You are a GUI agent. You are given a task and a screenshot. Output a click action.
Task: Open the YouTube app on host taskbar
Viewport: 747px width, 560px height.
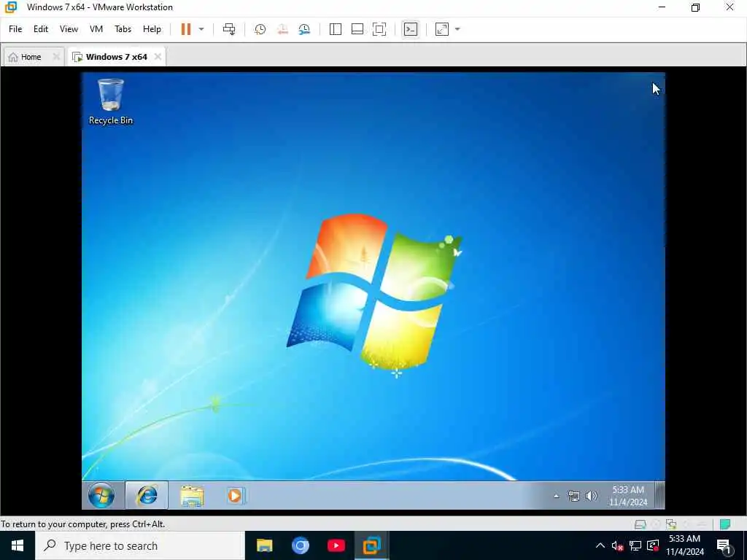click(336, 545)
